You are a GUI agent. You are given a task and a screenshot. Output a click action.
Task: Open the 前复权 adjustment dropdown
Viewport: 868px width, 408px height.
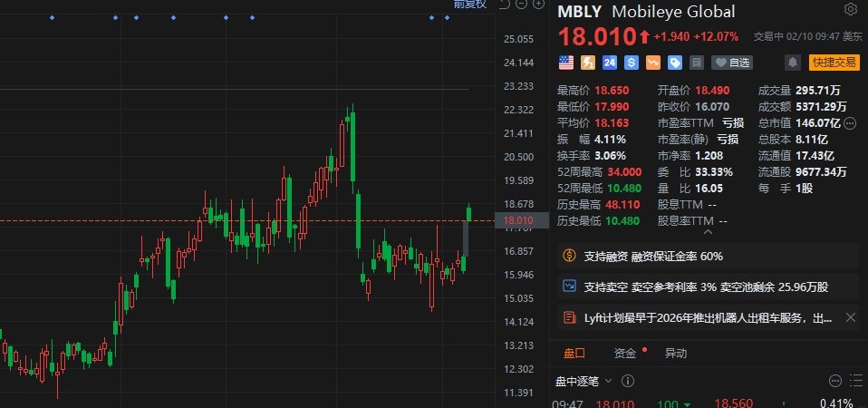pyautogui.click(x=470, y=5)
